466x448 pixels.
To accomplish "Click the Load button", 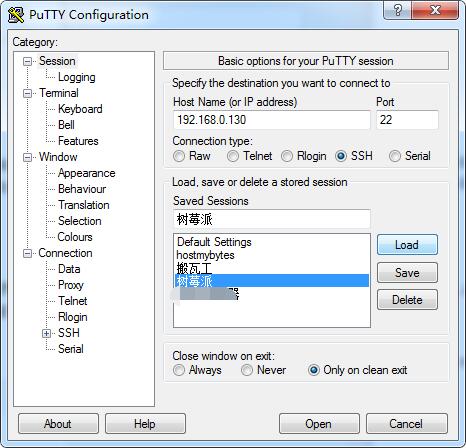I will 407,245.
